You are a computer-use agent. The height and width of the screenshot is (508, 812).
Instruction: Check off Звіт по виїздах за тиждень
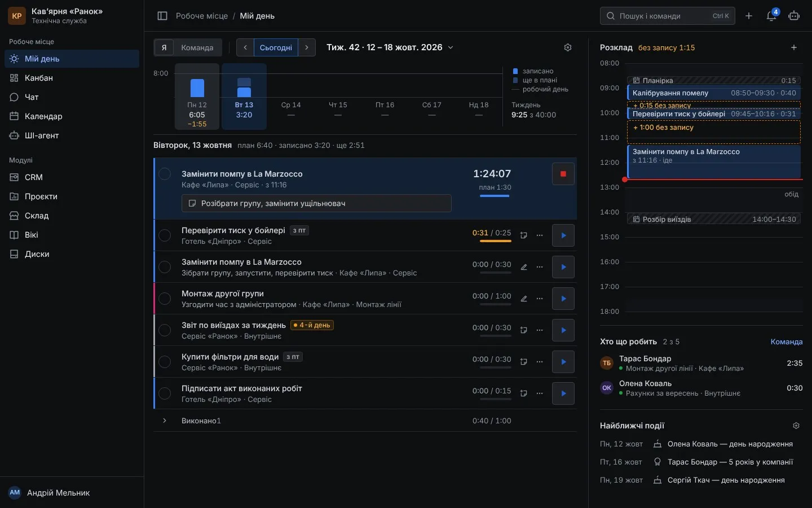165,330
